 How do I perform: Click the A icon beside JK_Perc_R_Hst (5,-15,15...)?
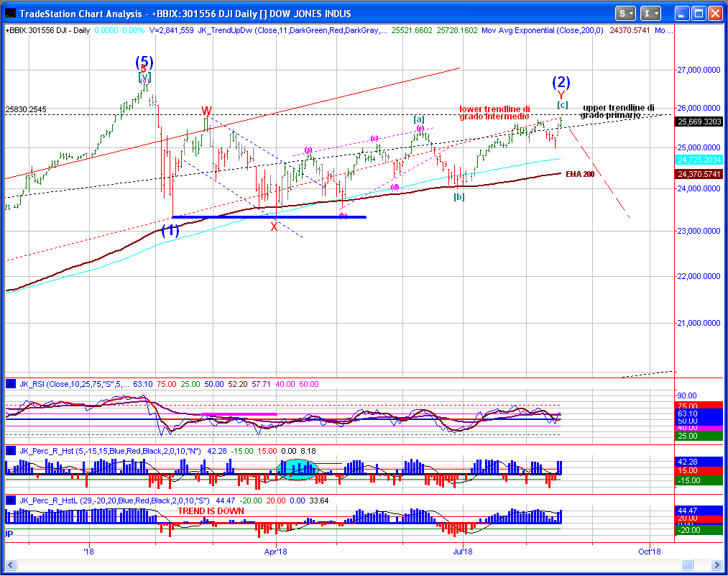[11, 451]
